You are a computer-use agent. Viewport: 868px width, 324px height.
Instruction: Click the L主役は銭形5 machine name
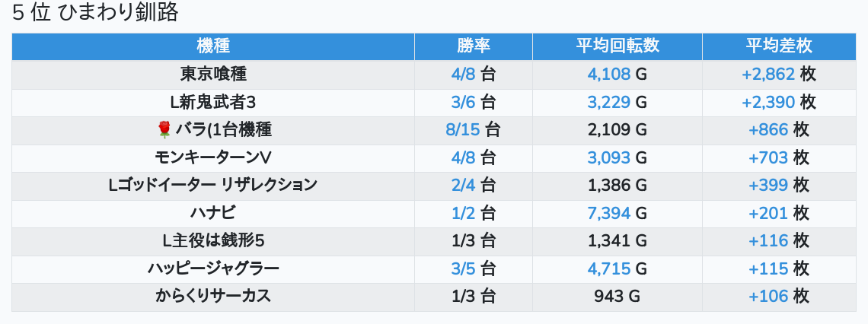point(213,241)
